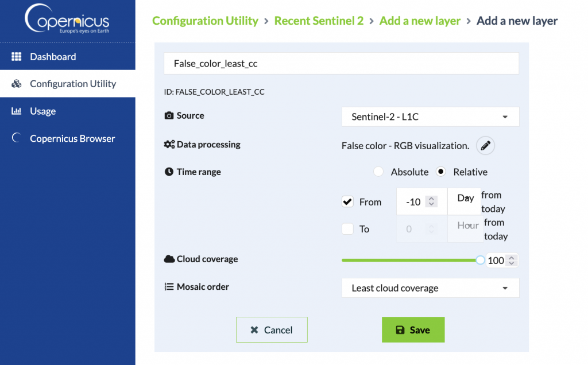Uncheck the From checkbox

pos(347,202)
